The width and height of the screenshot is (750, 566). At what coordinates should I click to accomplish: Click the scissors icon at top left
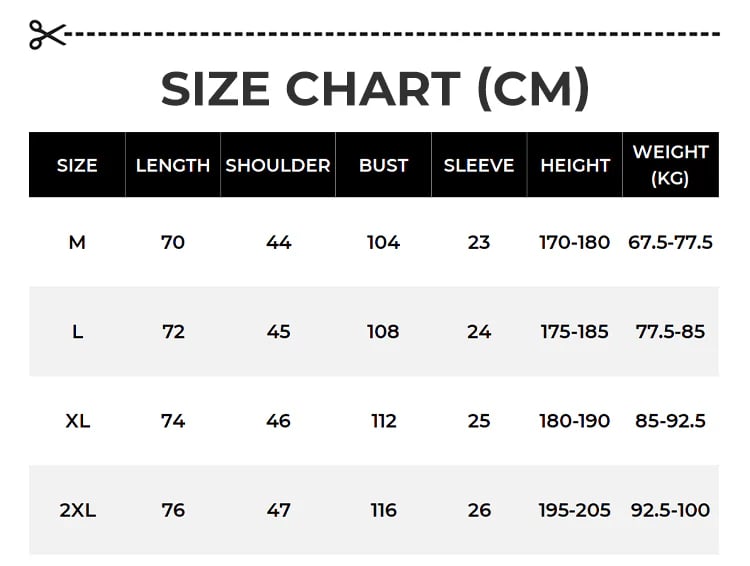point(46,35)
